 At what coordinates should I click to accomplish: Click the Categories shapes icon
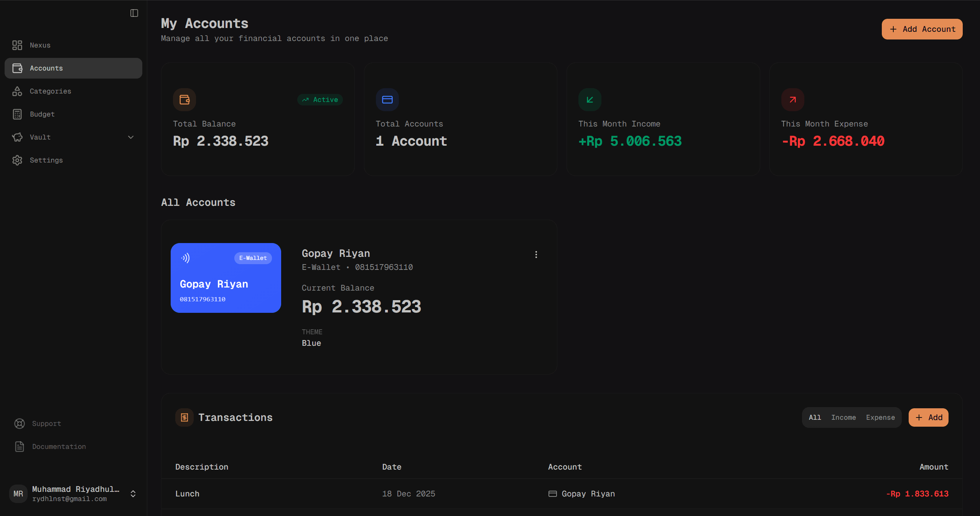click(17, 91)
